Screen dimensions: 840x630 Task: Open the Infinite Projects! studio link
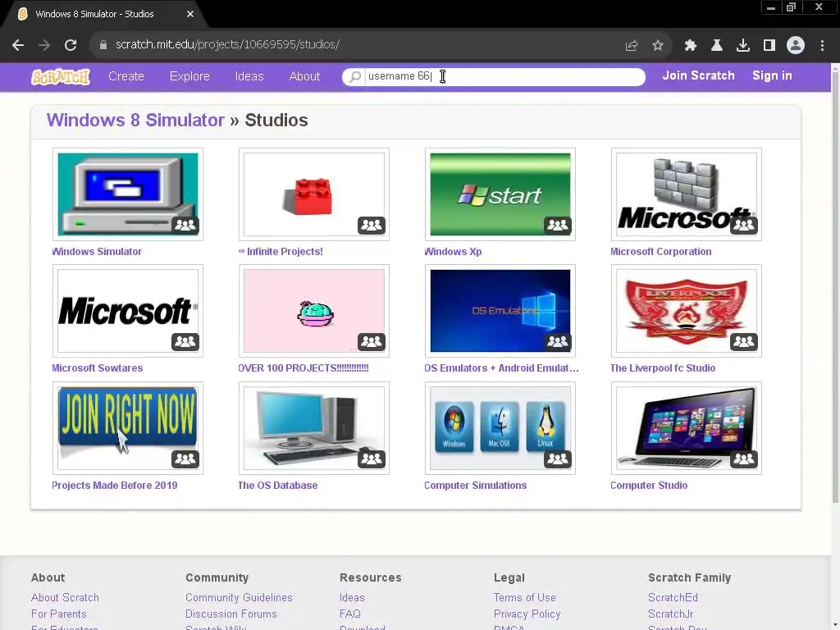[281, 251]
